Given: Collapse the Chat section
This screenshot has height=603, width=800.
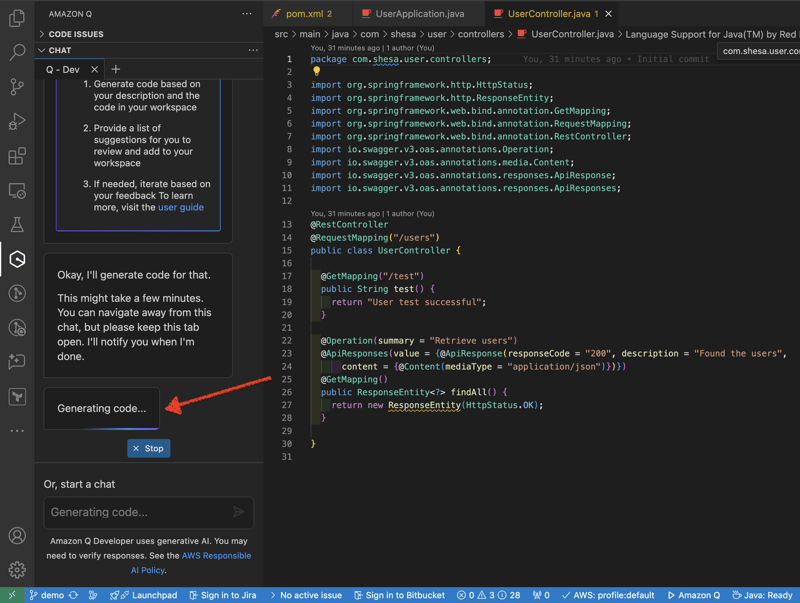Looking at the screenshot, I should click(x=60, y=50).
